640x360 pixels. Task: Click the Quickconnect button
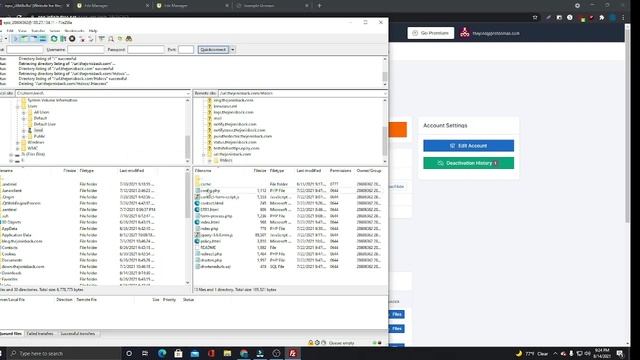coord(213,49)
